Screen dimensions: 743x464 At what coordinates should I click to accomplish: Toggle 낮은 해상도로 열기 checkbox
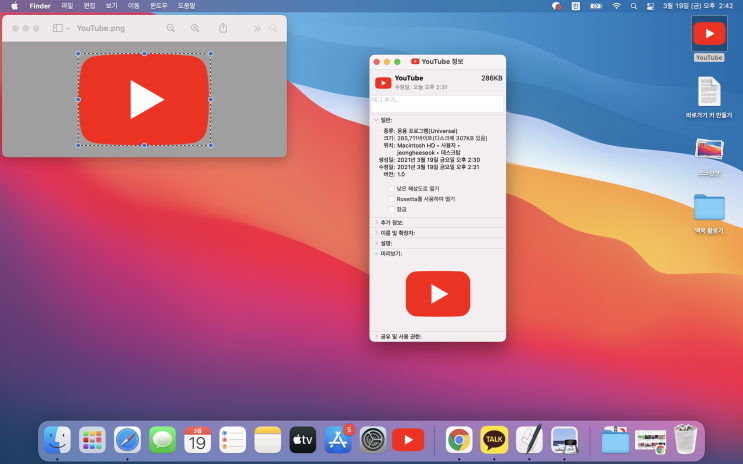click(x=391, y=188)
